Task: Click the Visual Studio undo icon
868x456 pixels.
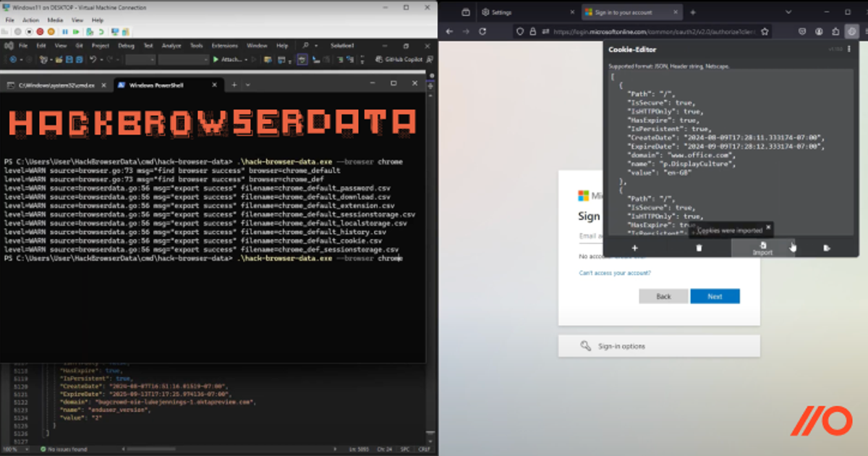Action: 93,59
